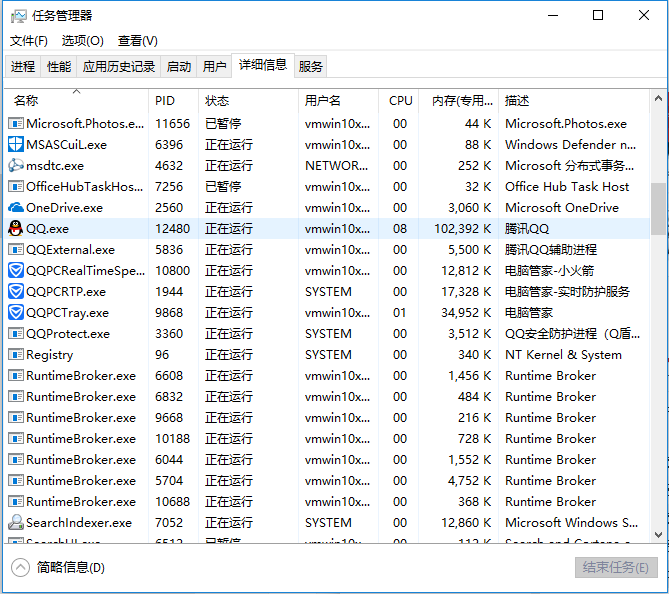Click the QQPCRTP.exe shield icon

(x=16, y=291)
